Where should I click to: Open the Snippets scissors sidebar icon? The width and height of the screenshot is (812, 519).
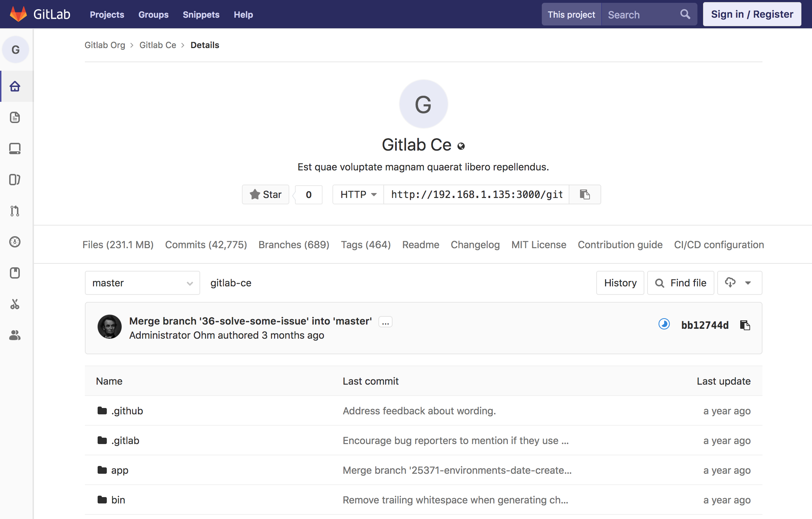tap(15, 304)
